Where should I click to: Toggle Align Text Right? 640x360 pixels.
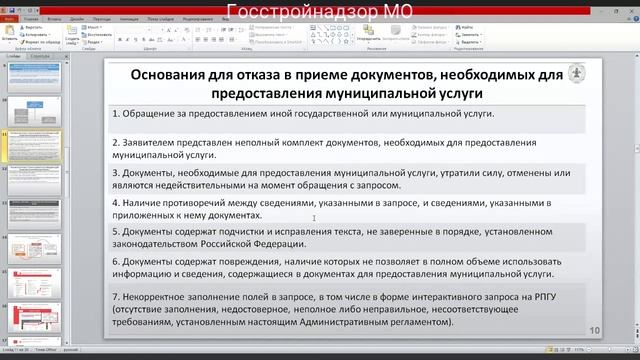213,40
